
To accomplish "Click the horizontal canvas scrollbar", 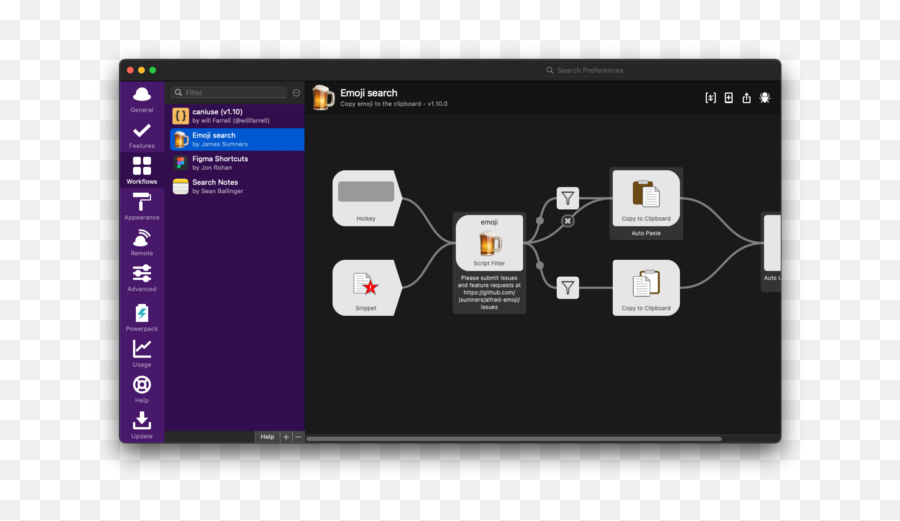I will tap(514, 438).
